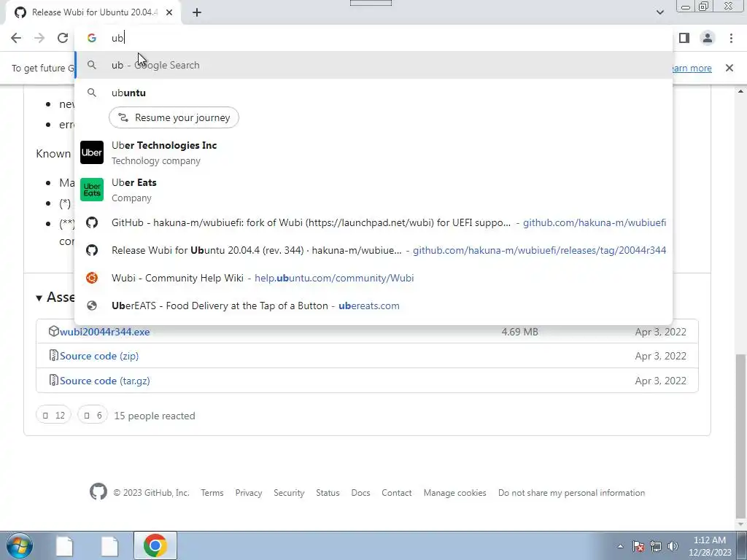This screenshot has height=560, width=747.
Task: Close the 'Release Wubi for Ubuntu' tab
Action: [169, 13]
